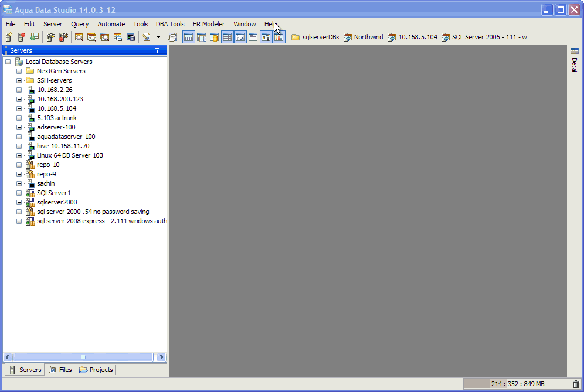The height and width of the screenshot is (392, 584).
Task: Open the Edit menu
Action: [29, 24]
